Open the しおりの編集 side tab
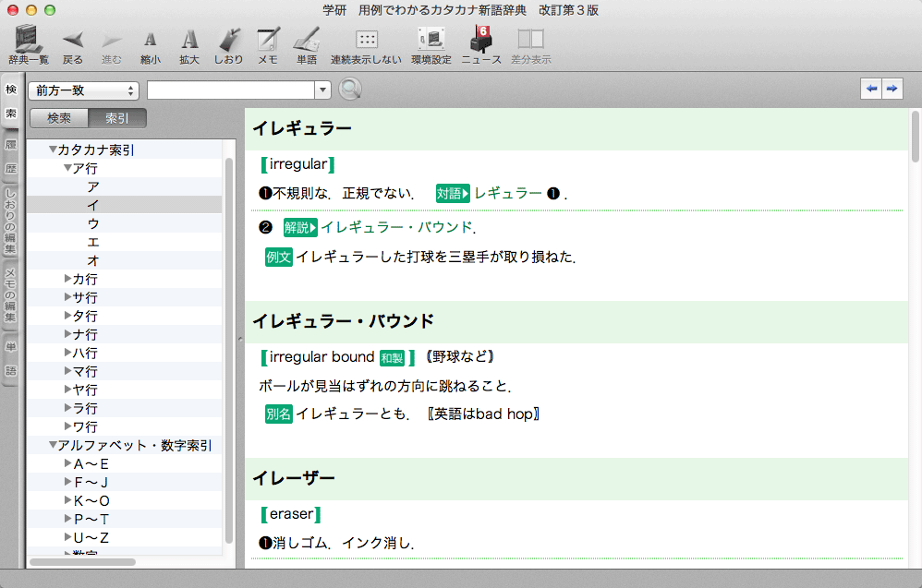The width and height of the screenshot is (922, 588). click(11, 222)
